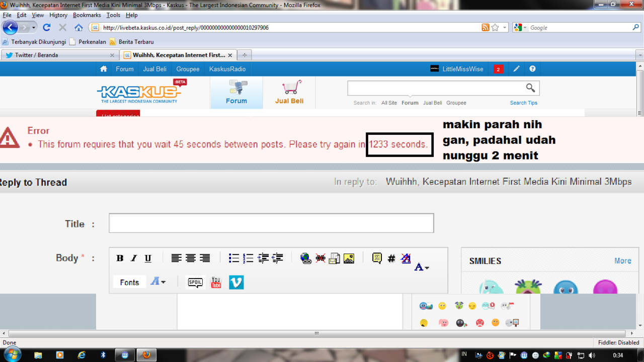Go to Firefox home page
Image resolution: width=644 pixels, height=362 pixels.
(x=78, y=27)
